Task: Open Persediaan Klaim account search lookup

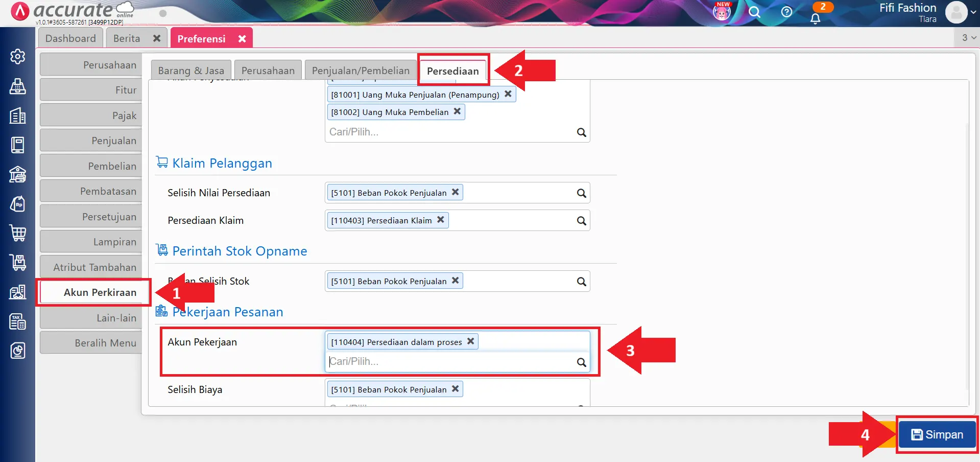Action: [581, 221]
